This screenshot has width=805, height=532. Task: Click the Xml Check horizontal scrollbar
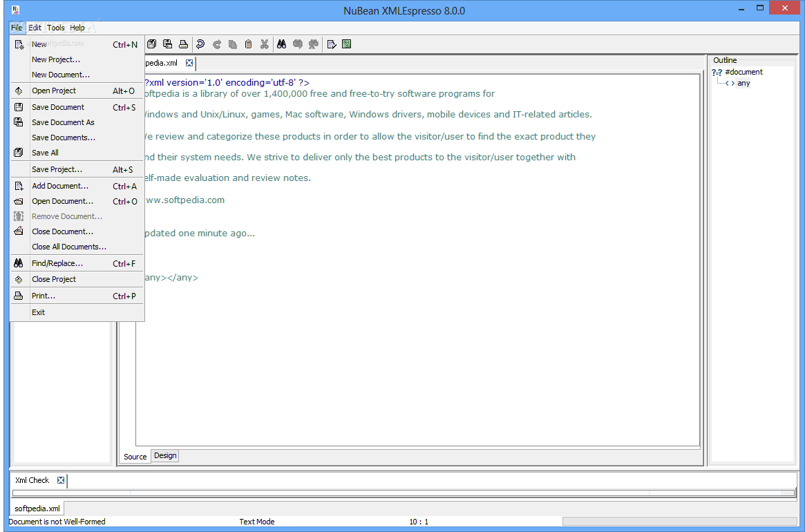[403, 493]
